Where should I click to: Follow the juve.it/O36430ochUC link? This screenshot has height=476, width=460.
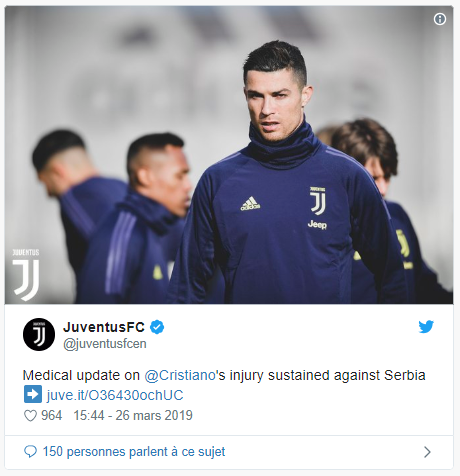tap(115, 395)
